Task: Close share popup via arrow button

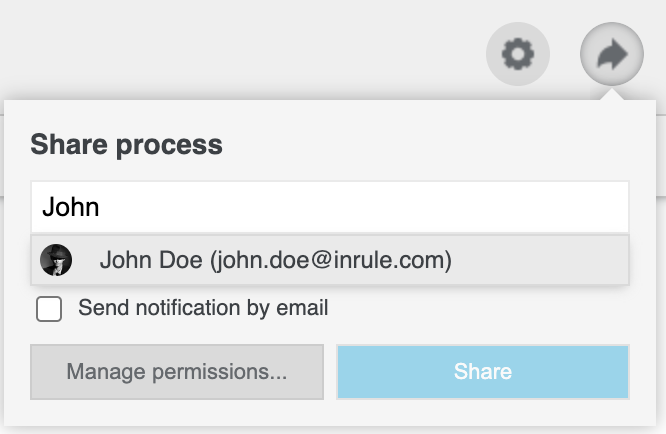Action: [612, 54]
